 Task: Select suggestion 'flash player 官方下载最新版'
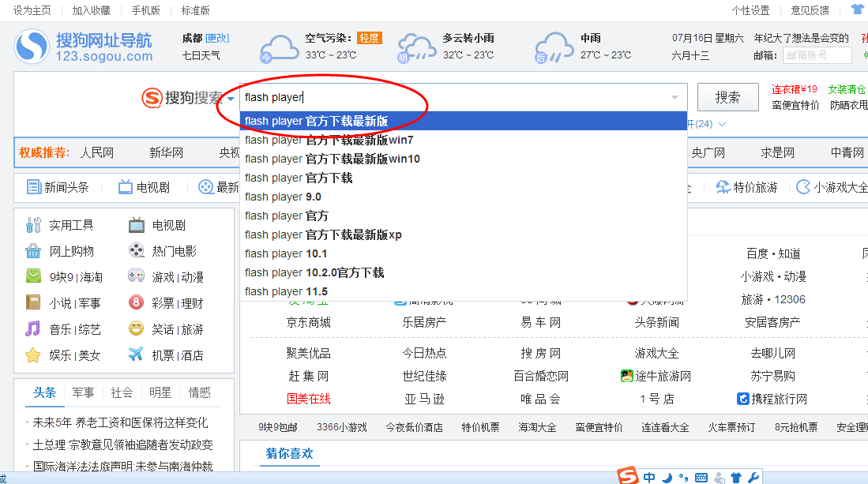pyautogui.click(x=464, y=121)
